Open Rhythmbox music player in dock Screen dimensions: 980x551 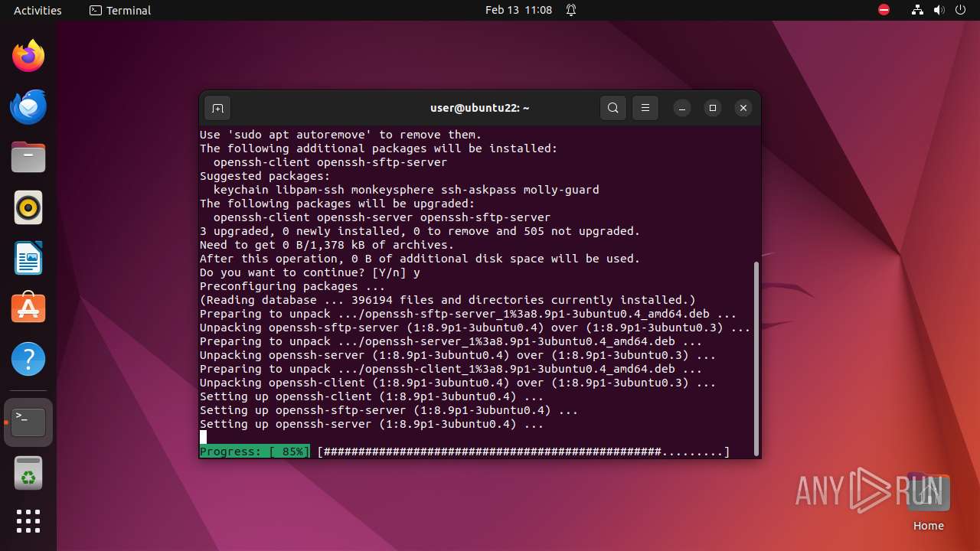tap(28, 207)
